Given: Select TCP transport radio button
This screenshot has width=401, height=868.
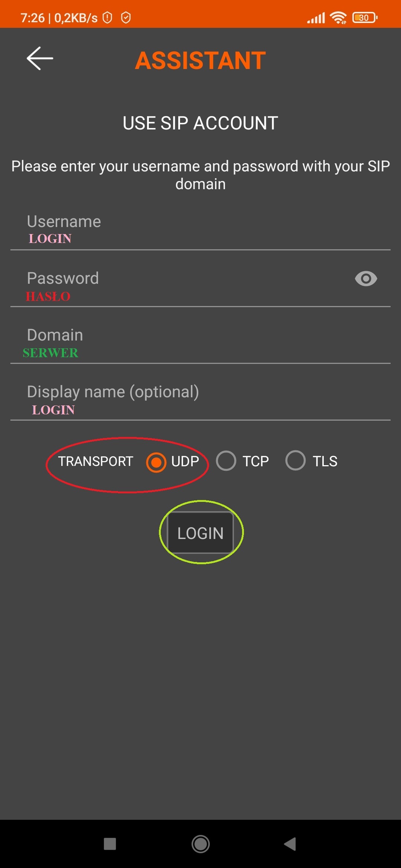Looking at the screenshot, I should [x=226, y=461].
